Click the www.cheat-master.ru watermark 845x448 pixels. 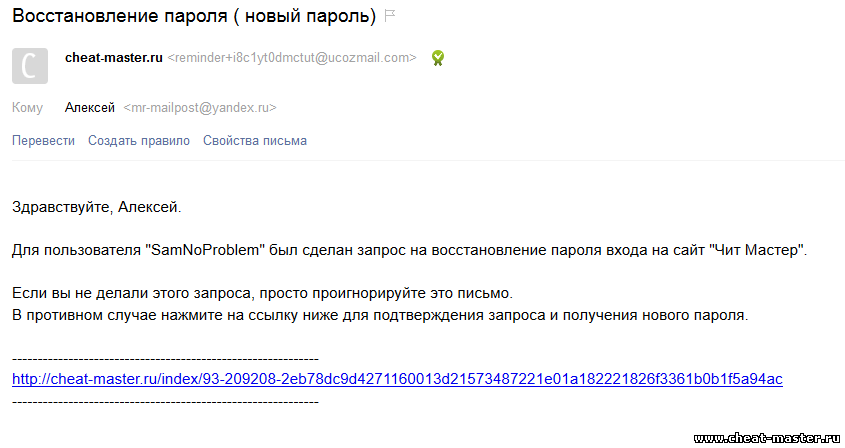coord(767,438)
